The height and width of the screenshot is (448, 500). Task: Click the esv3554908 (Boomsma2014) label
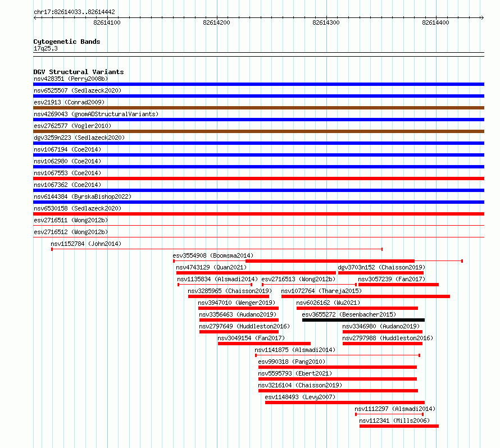[213, 255]
